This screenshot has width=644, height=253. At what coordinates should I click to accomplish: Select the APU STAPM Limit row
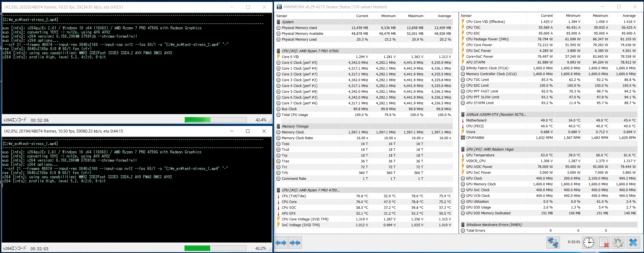coord(549,103)
